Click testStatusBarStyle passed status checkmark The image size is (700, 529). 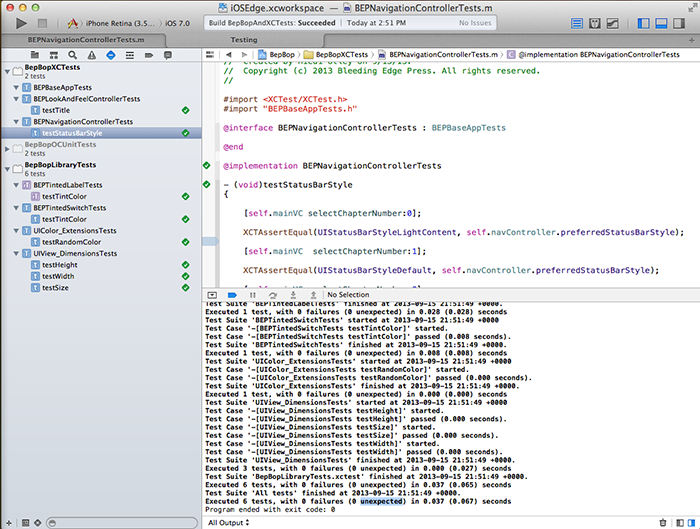[186, 133]
